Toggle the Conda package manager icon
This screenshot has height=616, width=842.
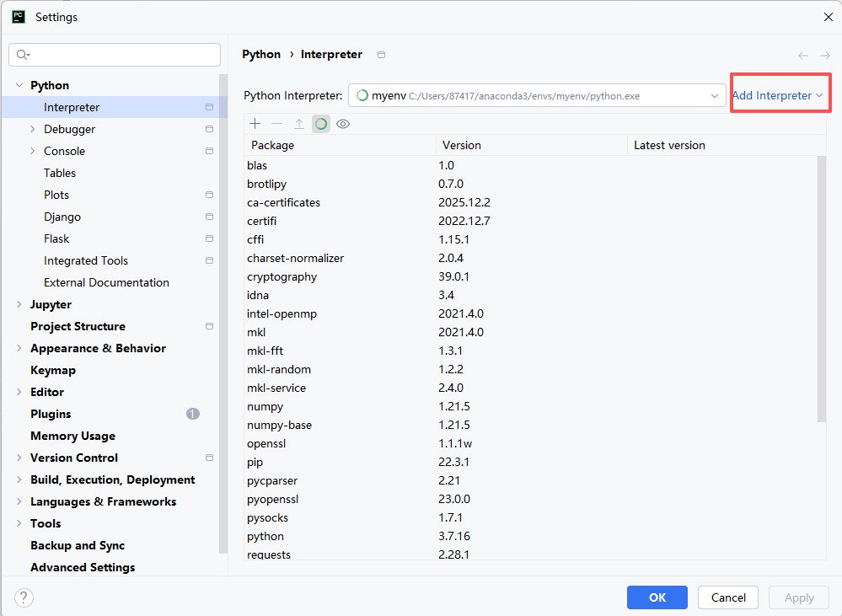pos(321,124)
